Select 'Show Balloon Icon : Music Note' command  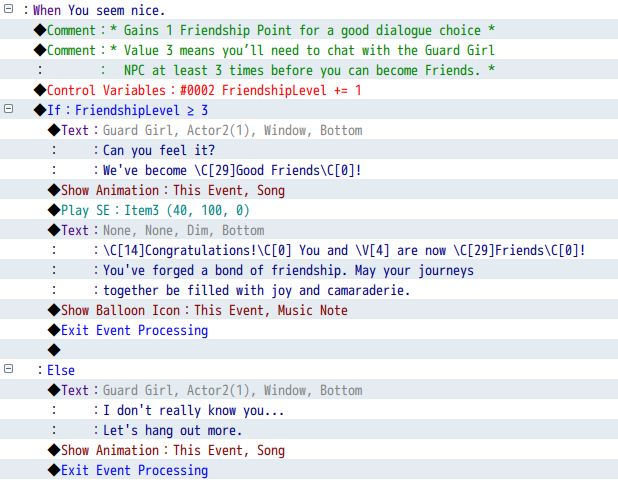pyautogui.click(x=309, y=310)
